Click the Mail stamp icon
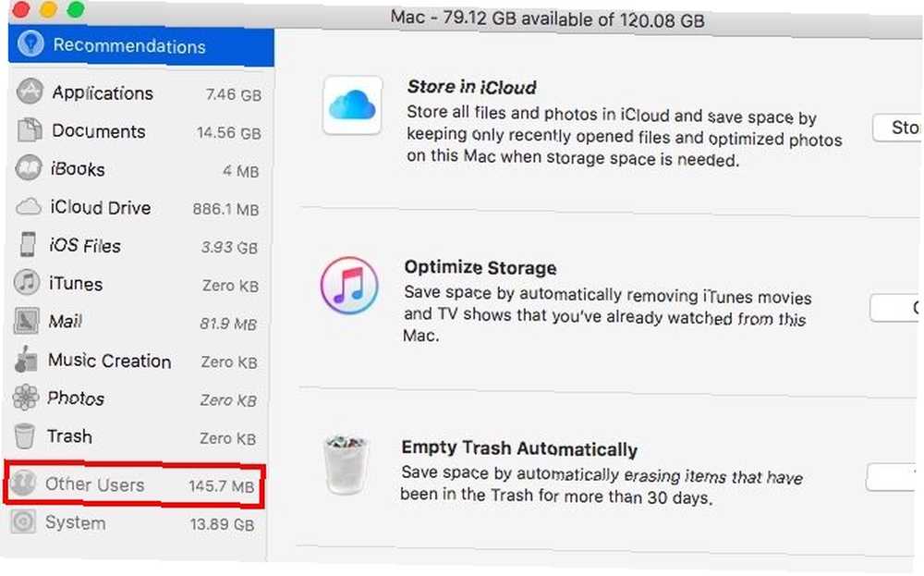The image size is (924, 576). pos(27,322)
